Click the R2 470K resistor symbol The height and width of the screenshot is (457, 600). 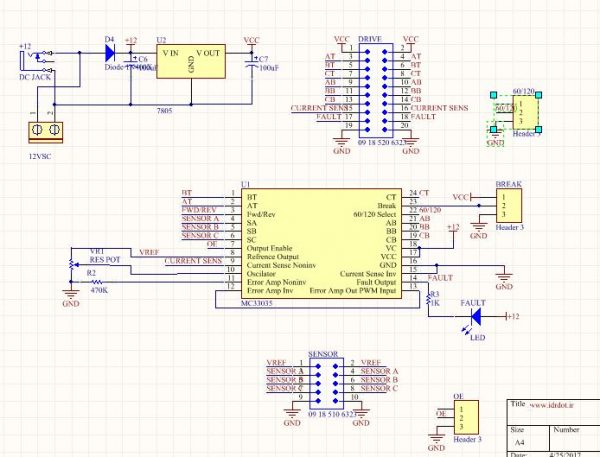(98, 282)
